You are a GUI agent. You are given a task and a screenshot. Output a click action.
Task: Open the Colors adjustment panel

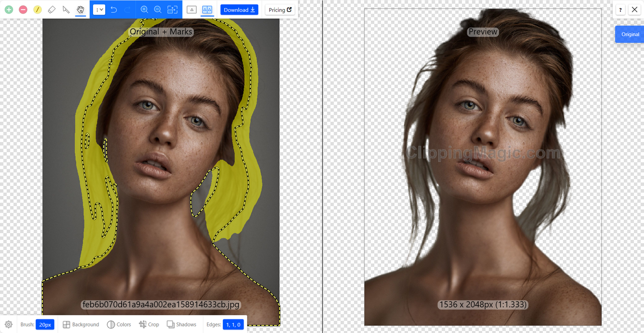pyautogui.click(x=119, y=324)
